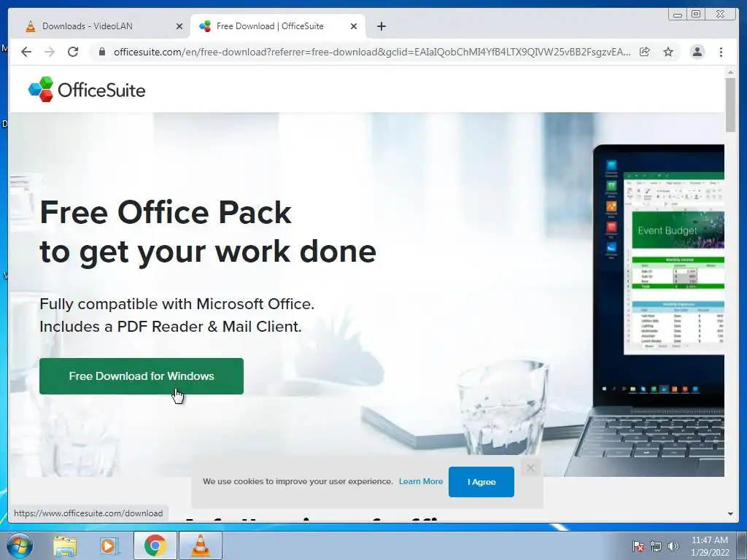Click the taskbar clock and date
The width and height of the screenshot is (747, 560).
(710, 546)
